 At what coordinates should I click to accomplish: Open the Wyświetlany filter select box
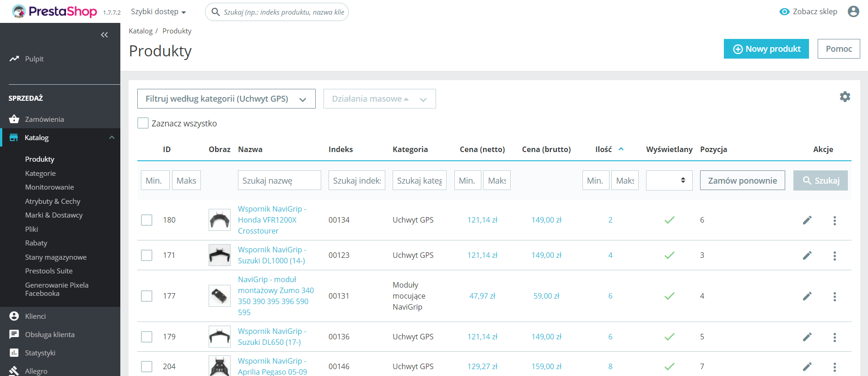(x=669, y=180)
